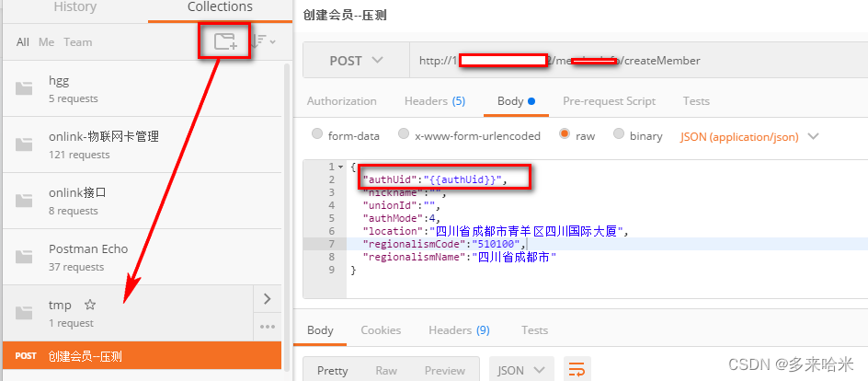Open Pre-request Script tab
Viewport: 868px width, 381px height.
tap(609, 101)
